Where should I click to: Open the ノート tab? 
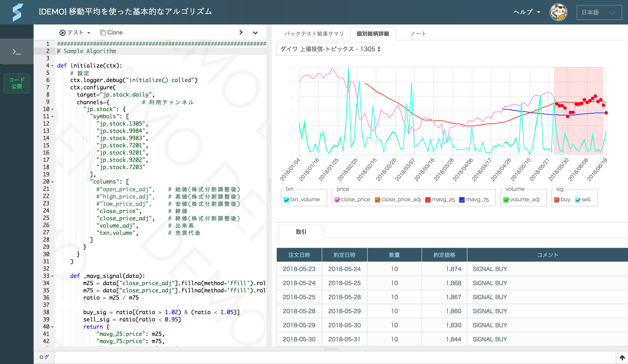pos(418,34)
